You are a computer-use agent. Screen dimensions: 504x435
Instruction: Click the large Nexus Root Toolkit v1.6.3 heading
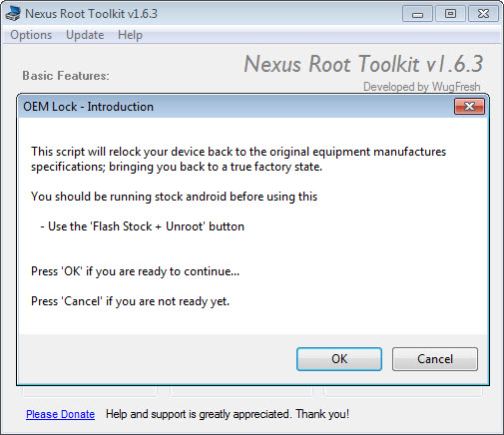point(363,64)
